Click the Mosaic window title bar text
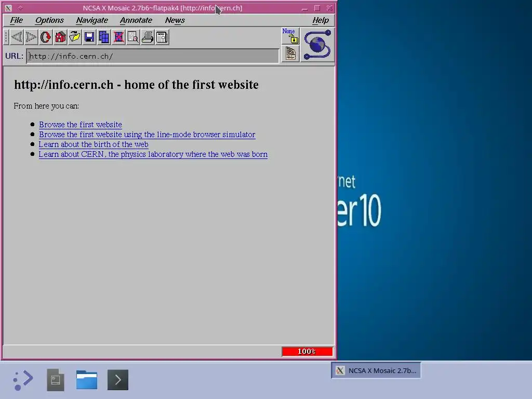The image size is (532, 399). 163,8
